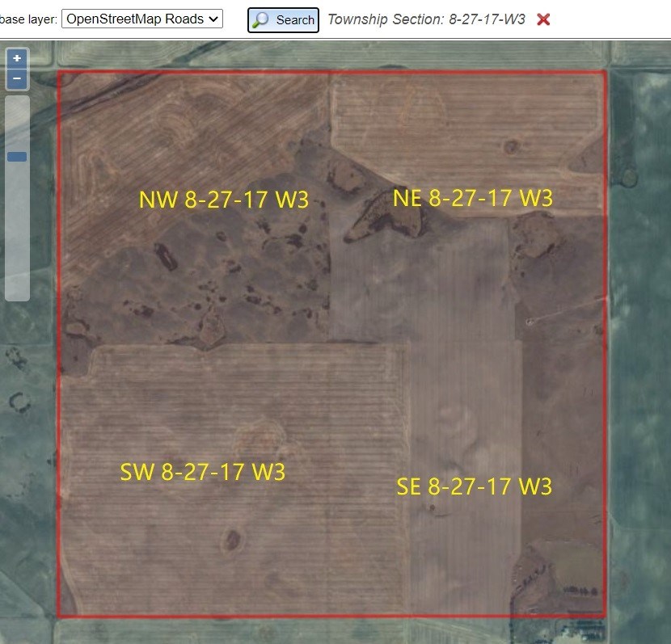Zoom in with the plus button

point(17,58)
